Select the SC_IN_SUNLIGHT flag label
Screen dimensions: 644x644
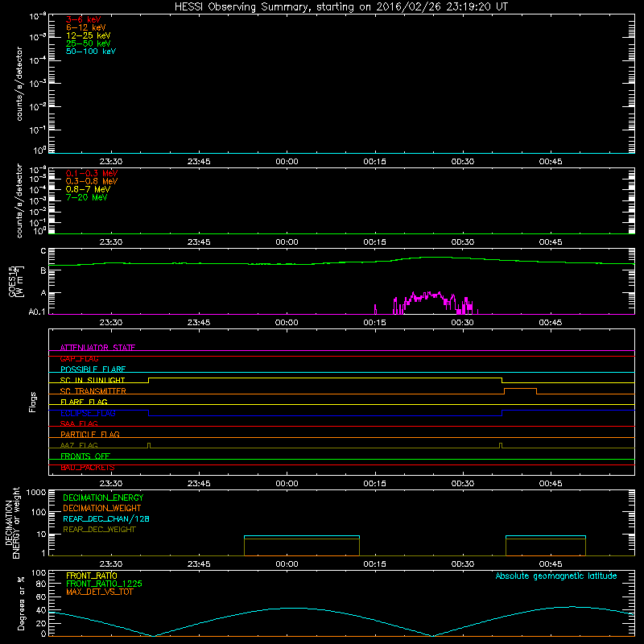(x=93, y=380)
